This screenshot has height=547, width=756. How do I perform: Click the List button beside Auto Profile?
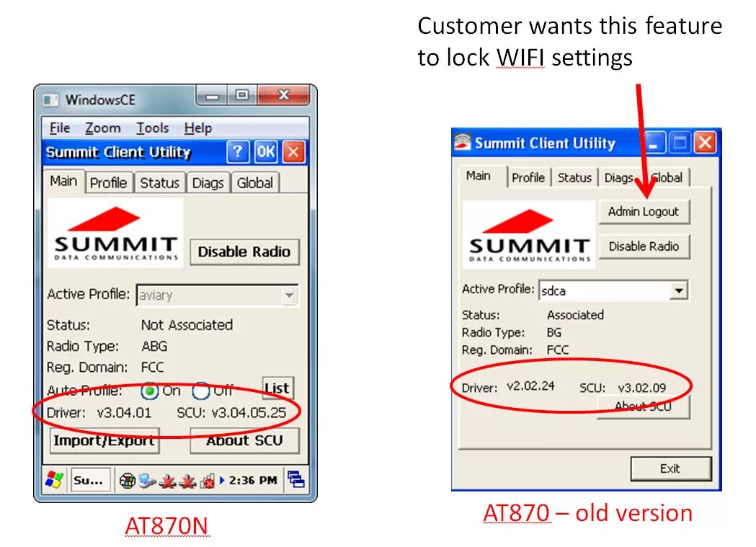(x=277, y=388)
